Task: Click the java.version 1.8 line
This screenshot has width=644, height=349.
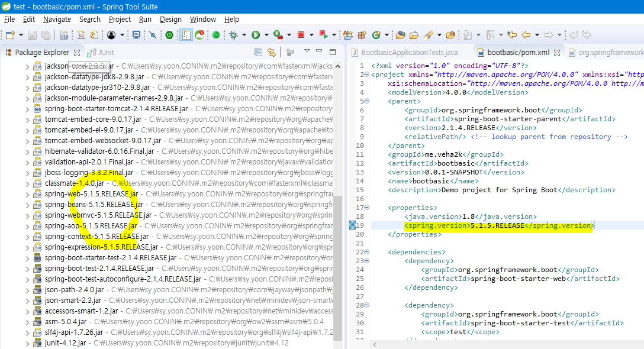Action: click(470, 216)
